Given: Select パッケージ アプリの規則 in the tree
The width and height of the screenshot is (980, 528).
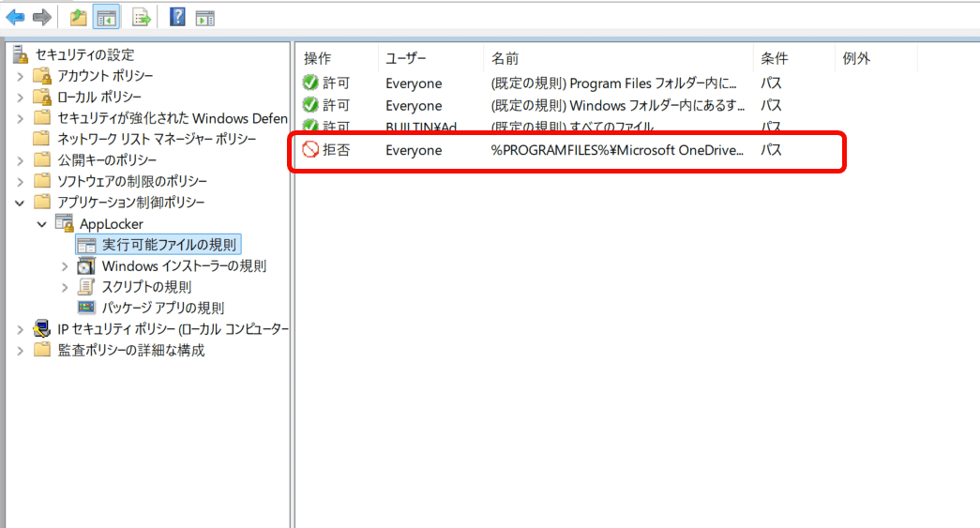Looking at the screenshot, I should [162, 308].
